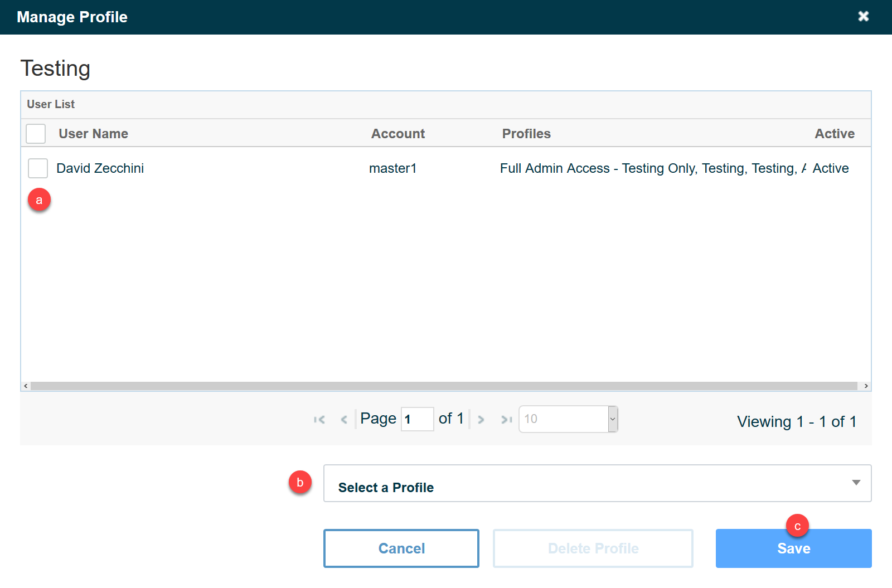Select all users via the header checkbox

tap(35, 134)
